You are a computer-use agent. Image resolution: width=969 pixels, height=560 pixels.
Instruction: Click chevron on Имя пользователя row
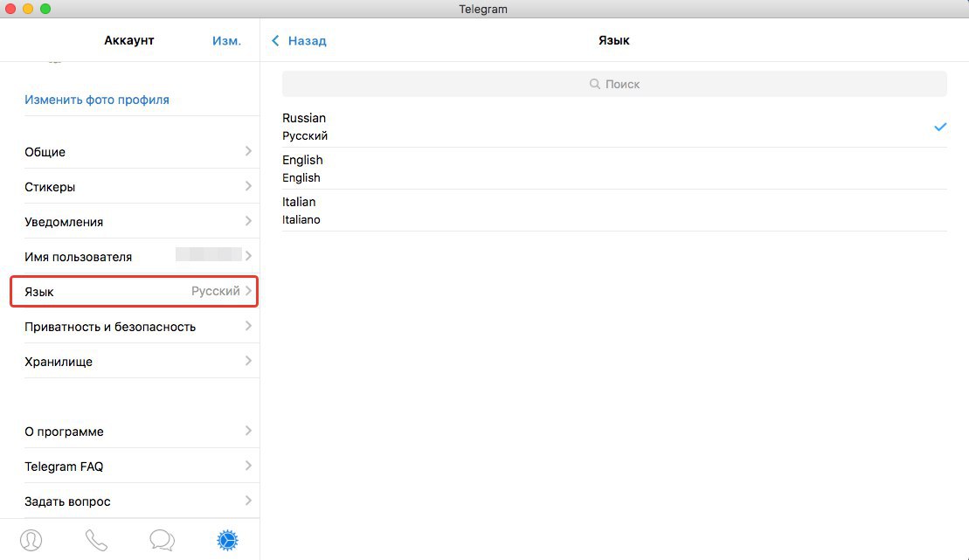(x=248, y=255)
